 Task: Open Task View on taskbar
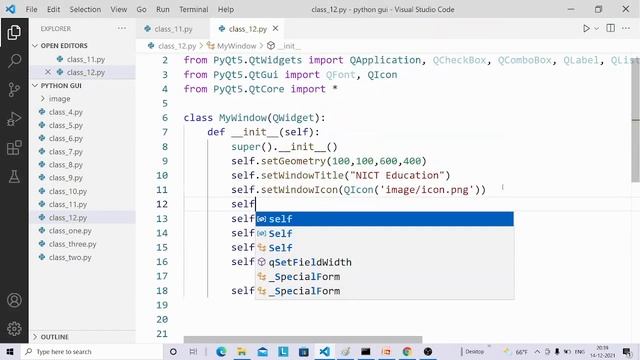coord(193,351)
